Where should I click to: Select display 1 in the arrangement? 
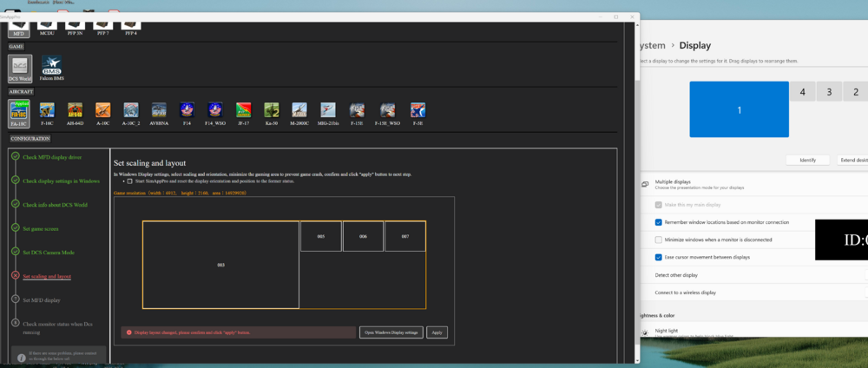click(739, 109)
